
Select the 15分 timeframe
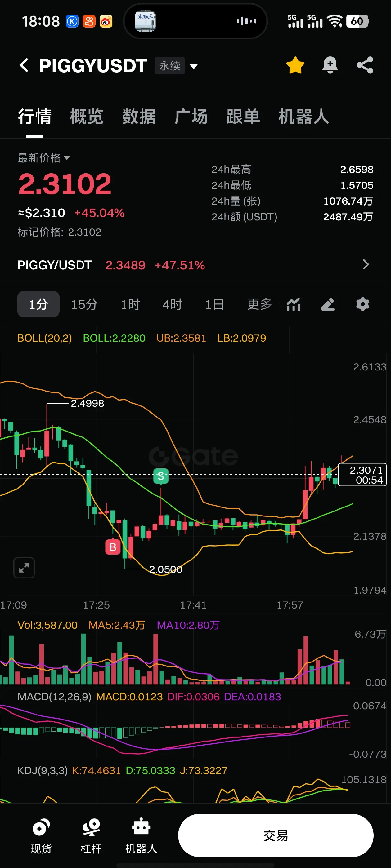tap(84, 304)
